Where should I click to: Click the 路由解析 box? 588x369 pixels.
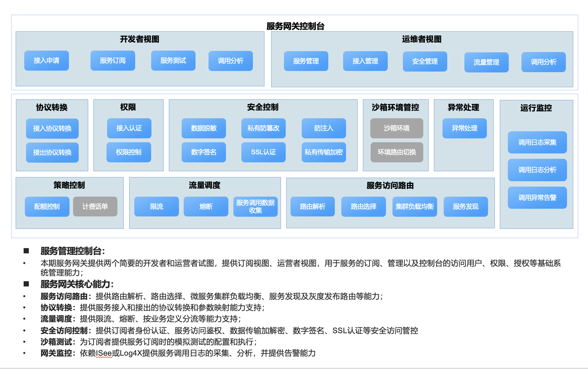click(312, 207)
